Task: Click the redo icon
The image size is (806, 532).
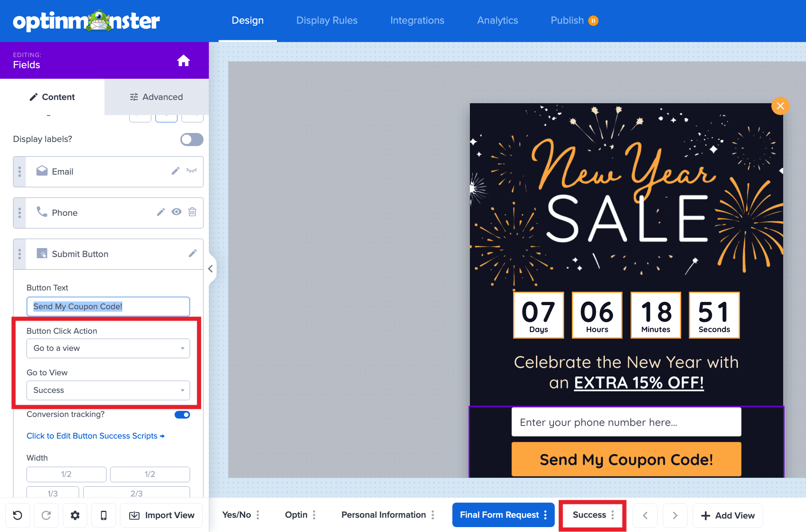Action: (46, 515)
